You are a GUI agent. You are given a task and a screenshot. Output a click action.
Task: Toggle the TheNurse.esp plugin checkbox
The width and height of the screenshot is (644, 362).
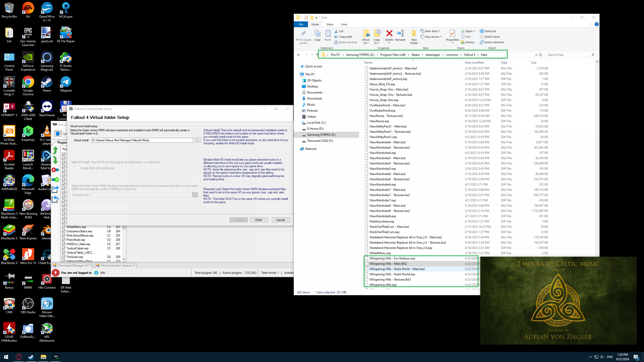click(x=63, y=257)
